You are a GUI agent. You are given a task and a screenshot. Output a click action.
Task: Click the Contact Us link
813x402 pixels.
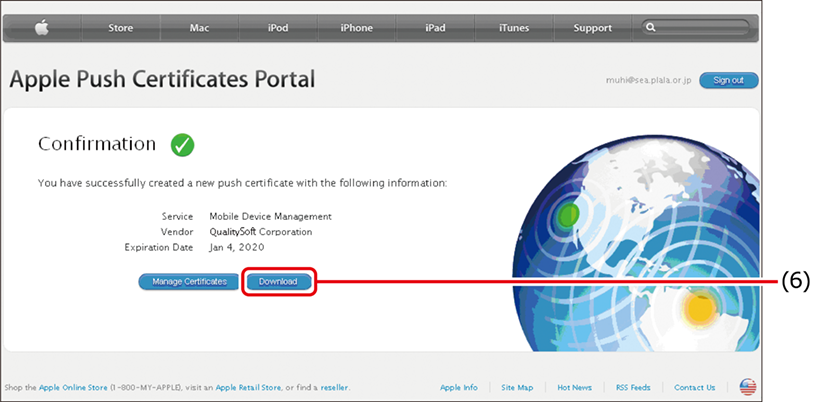pyautogui.click(x=695, y=387)
